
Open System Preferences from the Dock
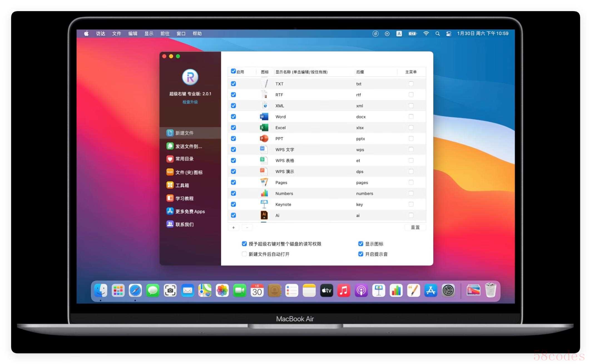tap(448, 291)
